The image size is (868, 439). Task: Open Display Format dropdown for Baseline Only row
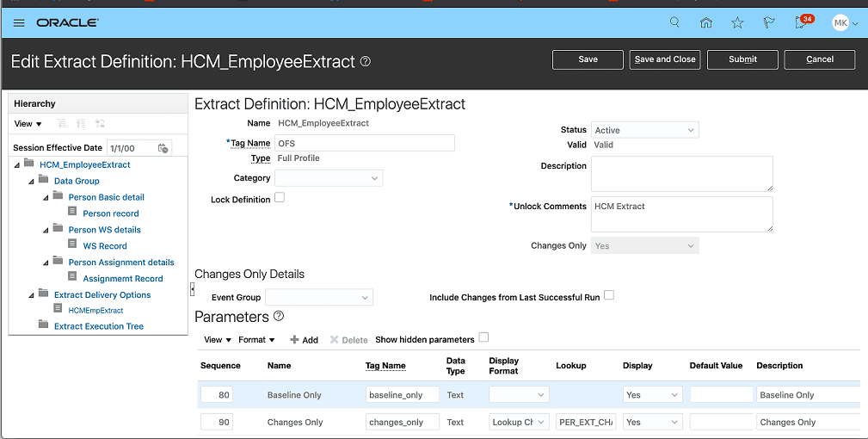520,395
